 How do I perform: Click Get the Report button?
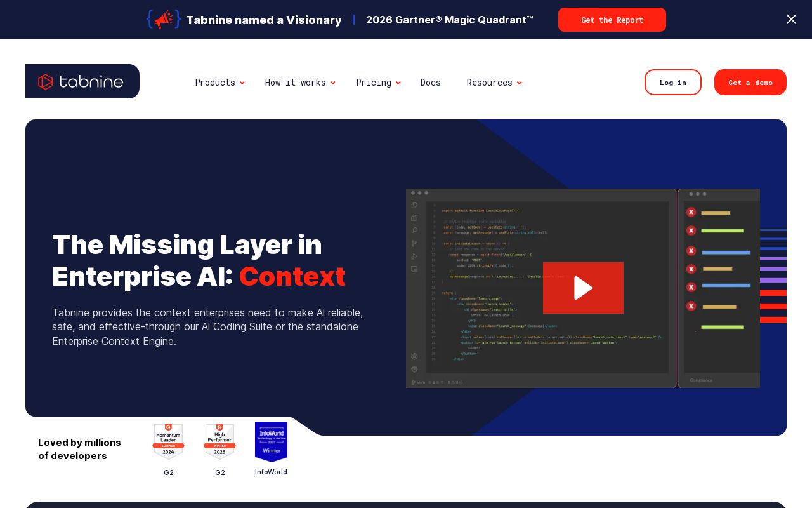[612, 20]
